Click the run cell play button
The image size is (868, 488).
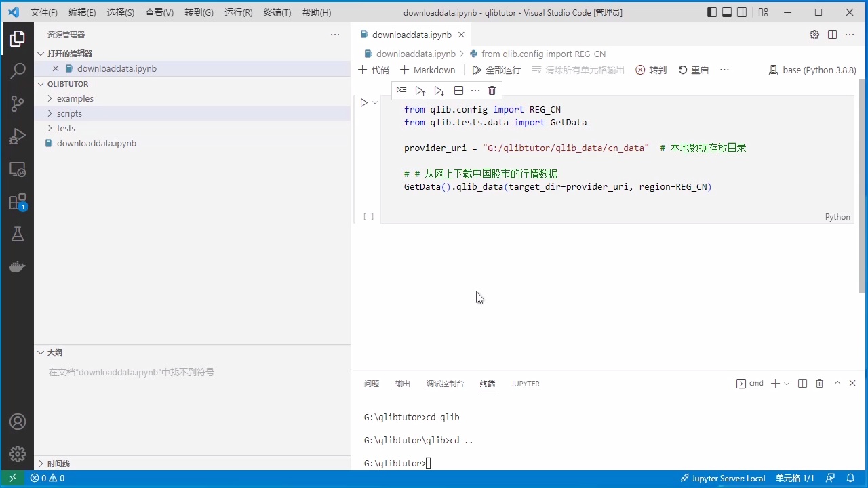click(363, 103)
